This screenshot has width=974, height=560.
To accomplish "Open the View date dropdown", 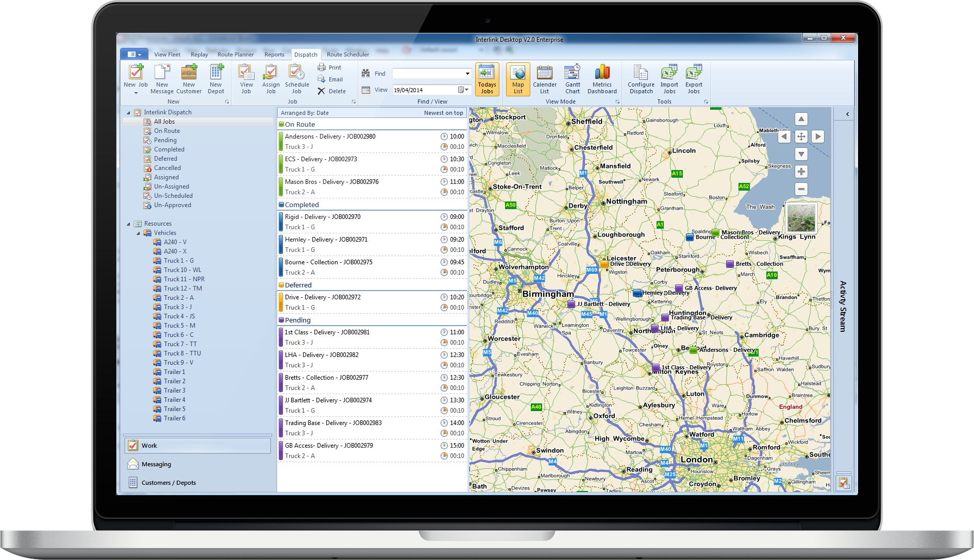I will pyautogui.click(x=467, y=90).
